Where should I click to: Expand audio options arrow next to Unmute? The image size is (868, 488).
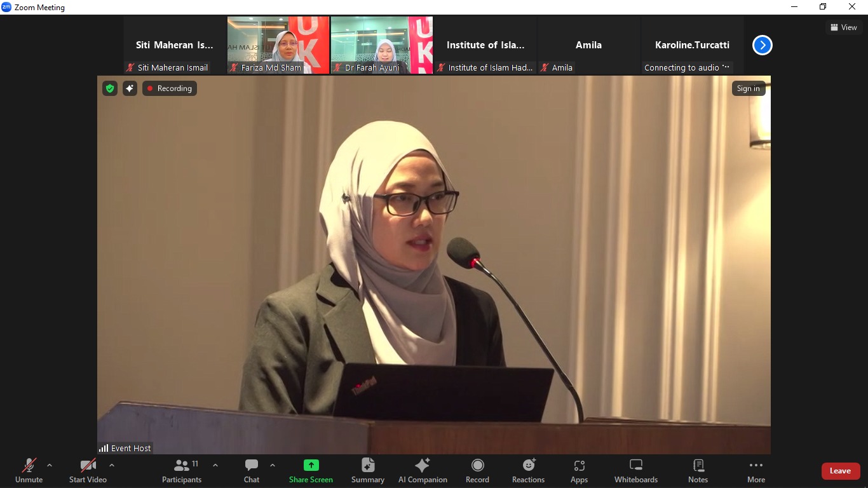[x=50, y=465]
